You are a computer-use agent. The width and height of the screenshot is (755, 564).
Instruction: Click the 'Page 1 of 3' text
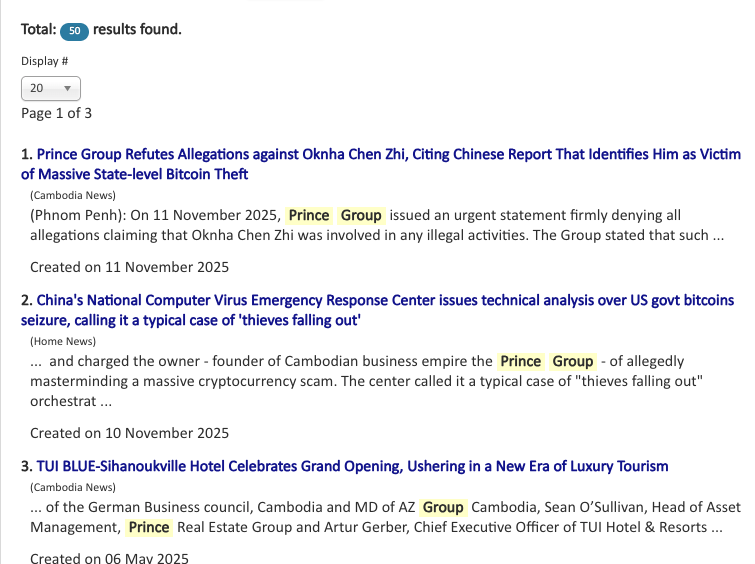point(56,113)
